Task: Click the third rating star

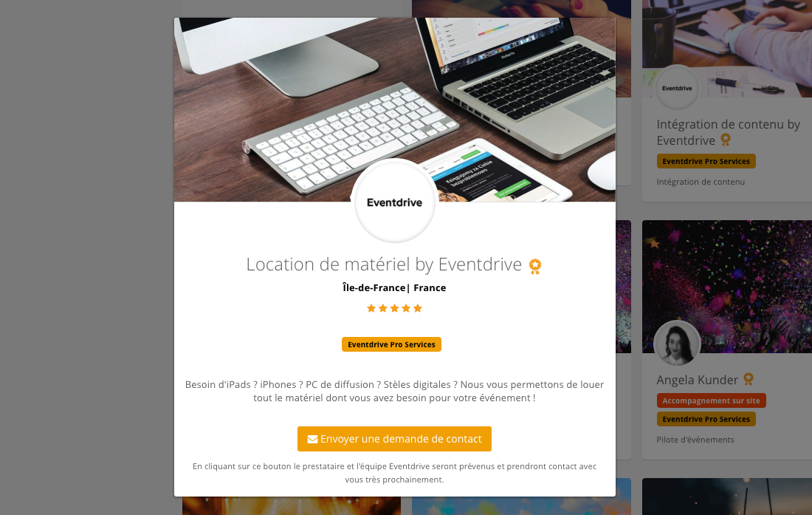Action: coord(395,308)
